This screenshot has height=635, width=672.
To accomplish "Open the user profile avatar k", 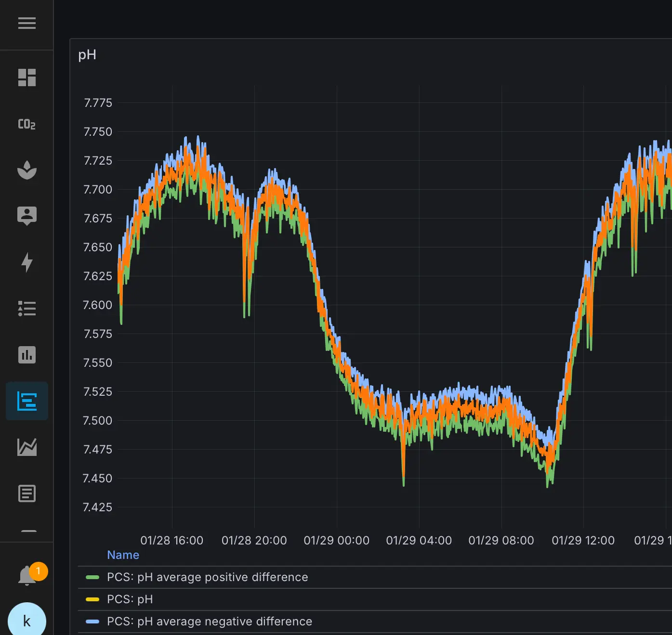I will point(27,621).
